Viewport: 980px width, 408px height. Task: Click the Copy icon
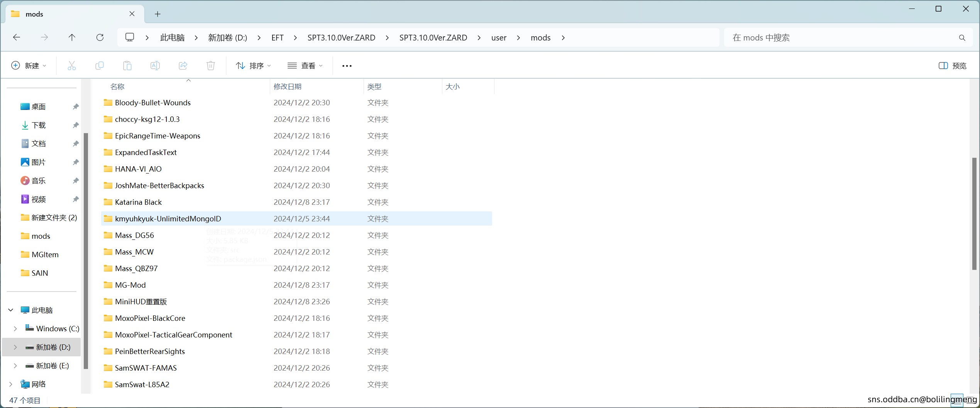99,65
